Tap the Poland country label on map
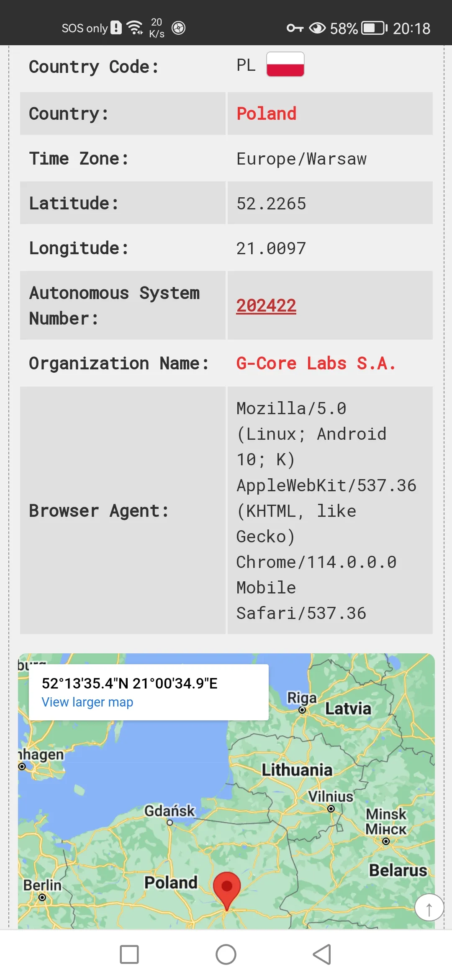The height and width of the screenshot is (980, 452). (x=171, y=882)
